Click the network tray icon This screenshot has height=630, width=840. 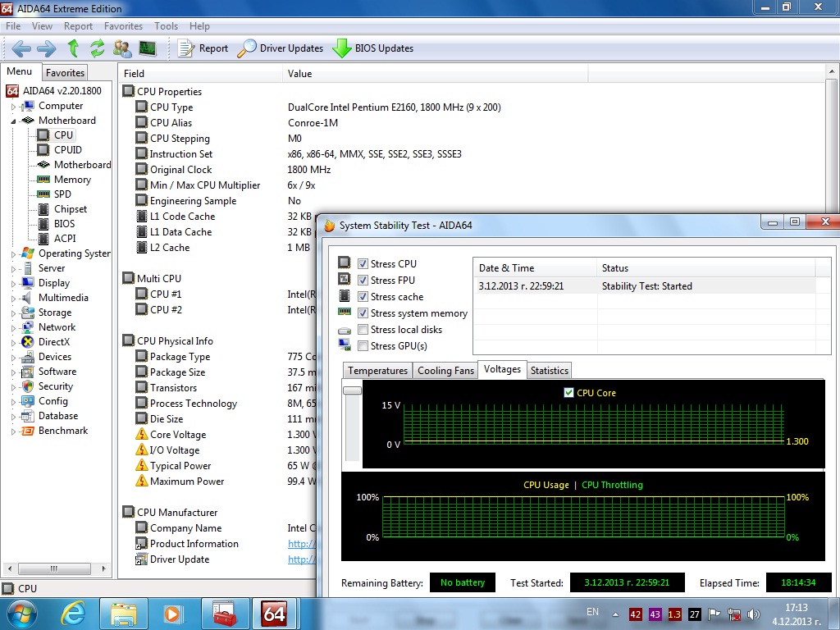tap(734, 614)
